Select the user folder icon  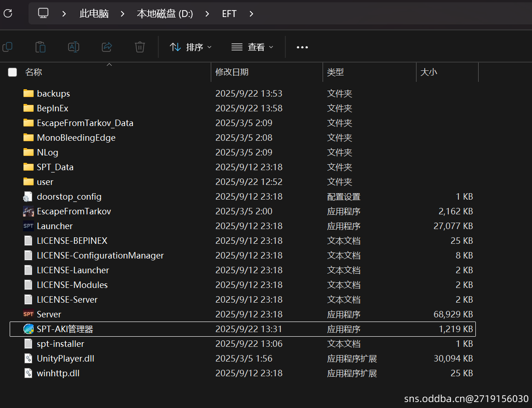click(x=29, y=182)
